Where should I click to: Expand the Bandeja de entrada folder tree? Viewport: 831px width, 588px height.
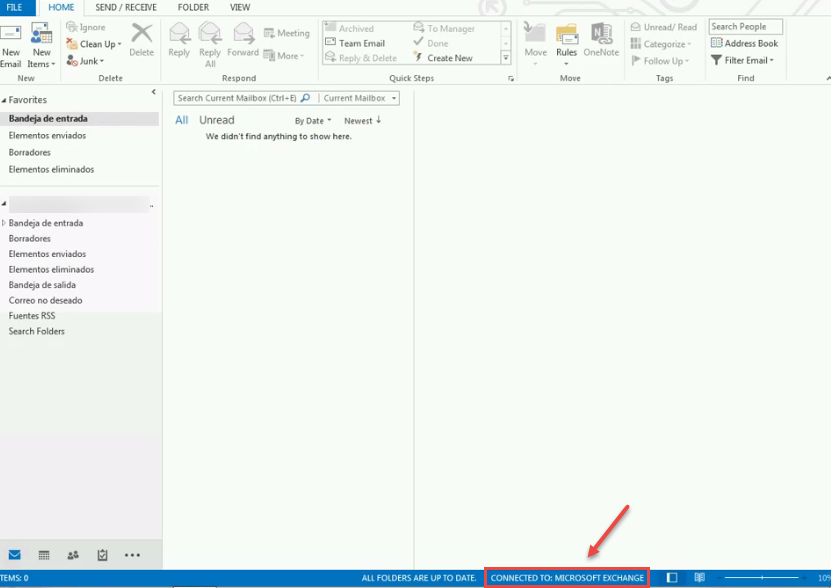pos(4,222)
